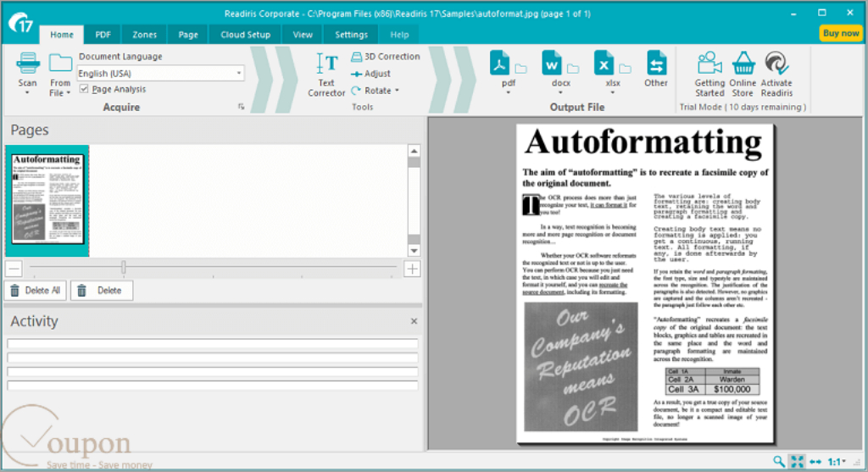Screen dimensions: 868x472
Task: Expand the From File dropdown arrow
Action: coord(68,93)
